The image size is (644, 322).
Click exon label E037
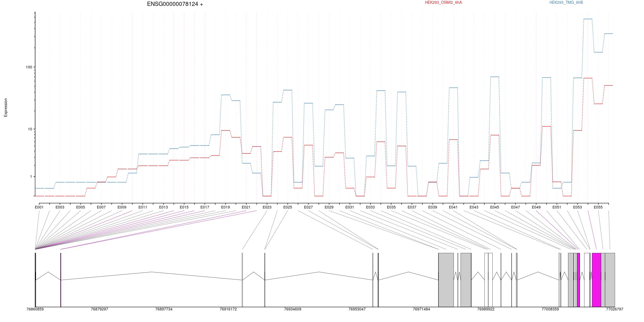point(412,207)
